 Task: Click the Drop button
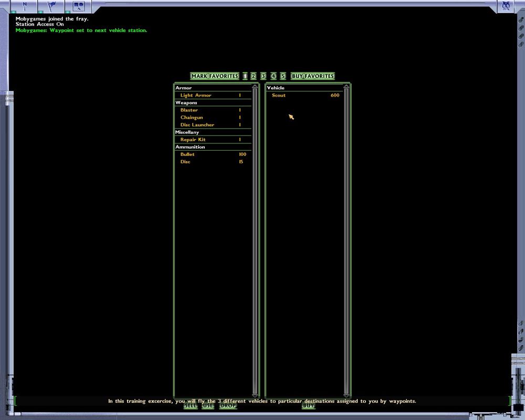click(228, 406)
